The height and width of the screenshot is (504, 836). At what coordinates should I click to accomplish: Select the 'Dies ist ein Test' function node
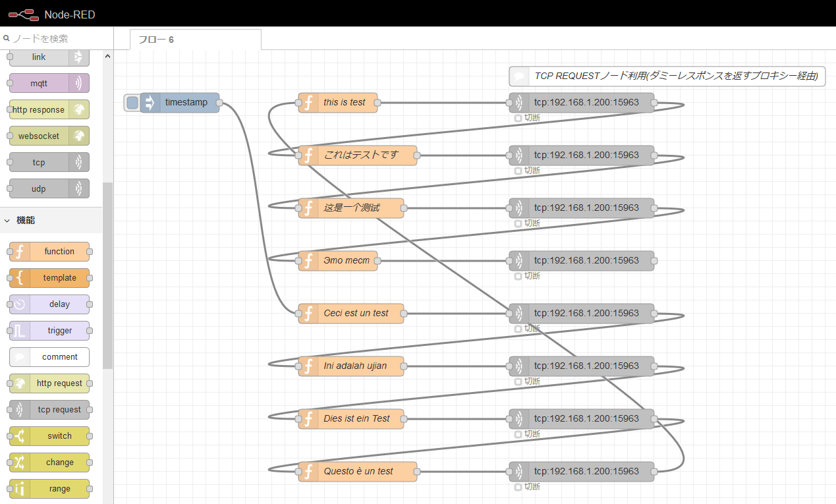(x=351, y=419)
